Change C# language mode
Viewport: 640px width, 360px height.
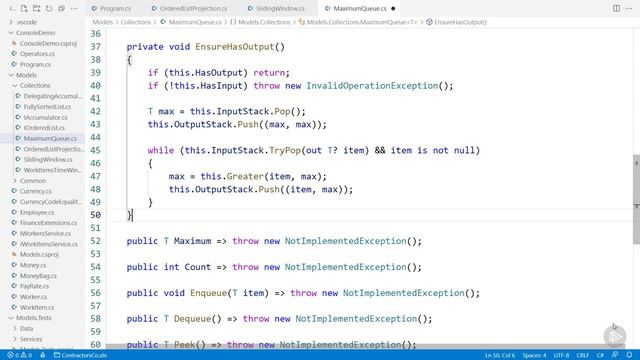click(x=600, y=355)
